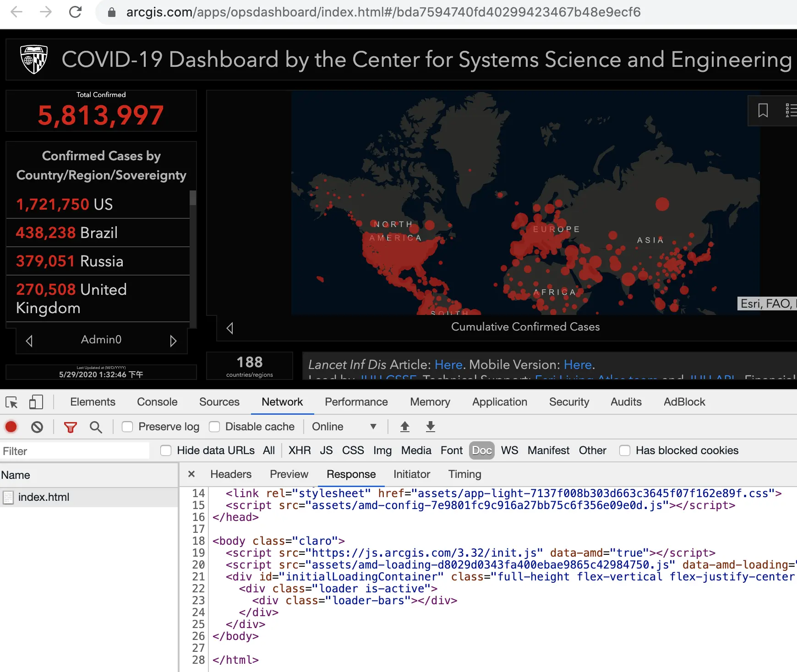
Task: Switch to the Console tab
Action: pyautogui.click(x=157, y=402)
